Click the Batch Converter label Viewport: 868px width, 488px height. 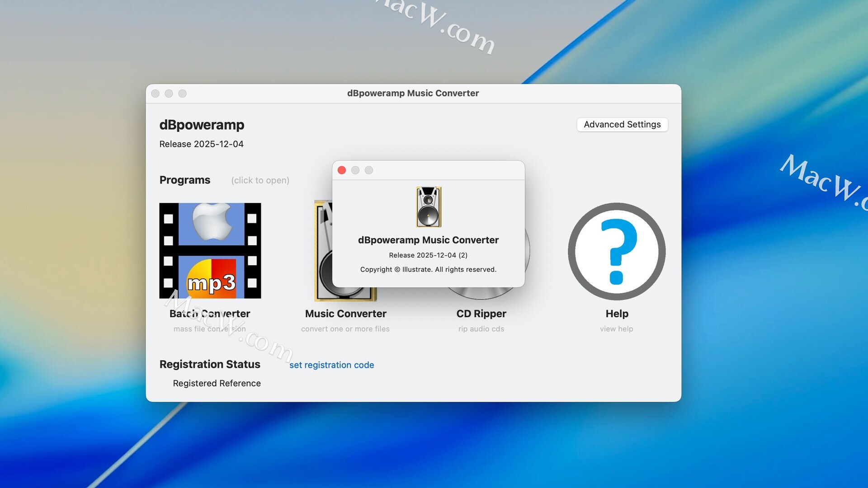click(210, 314)
